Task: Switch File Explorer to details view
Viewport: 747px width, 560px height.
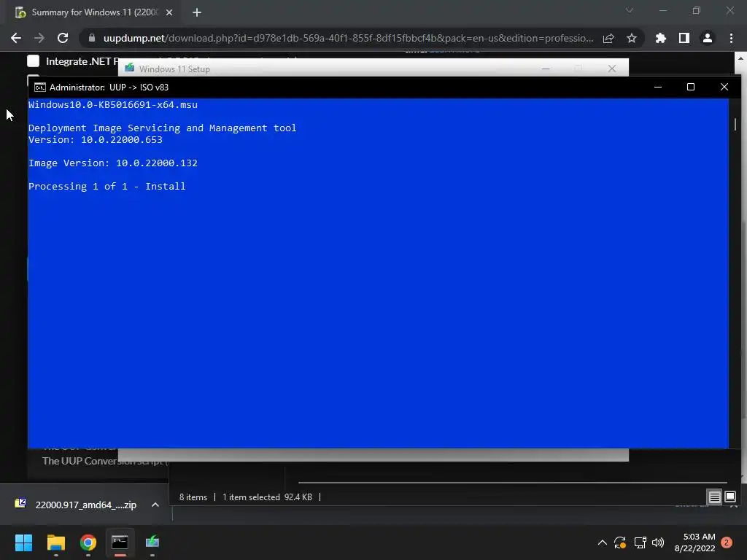Action: coord(715,497)
